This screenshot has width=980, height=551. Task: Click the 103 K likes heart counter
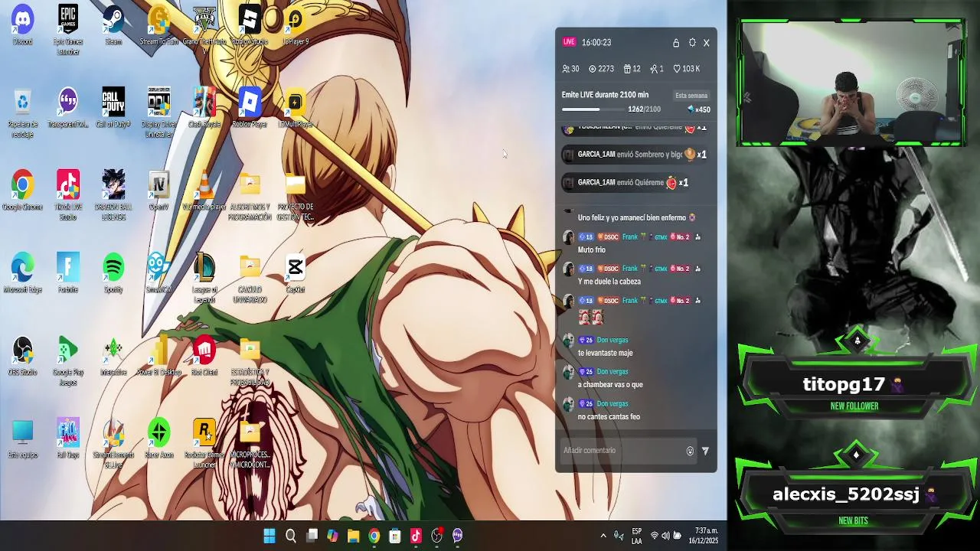click(x=687, y=69)
